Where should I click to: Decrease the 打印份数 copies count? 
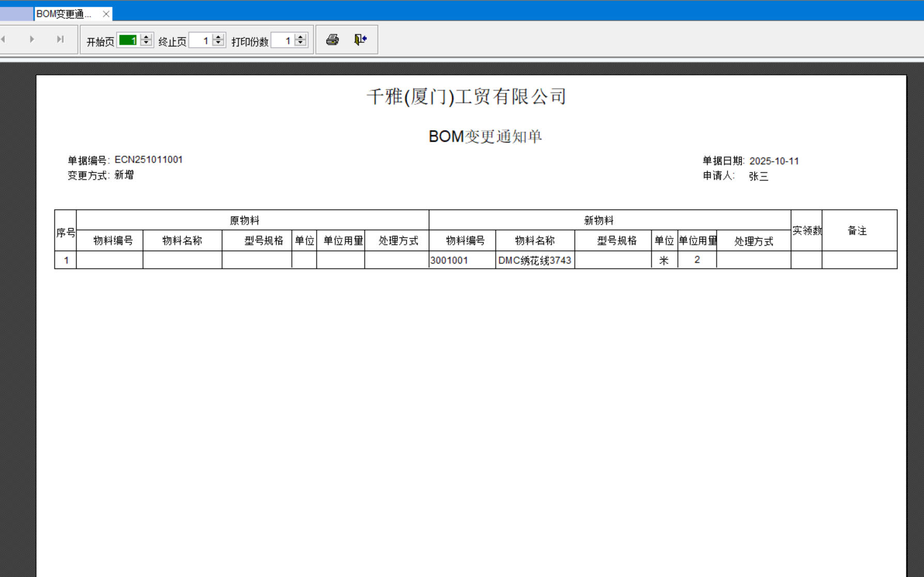pyautogui.click(x=300, y=43)
